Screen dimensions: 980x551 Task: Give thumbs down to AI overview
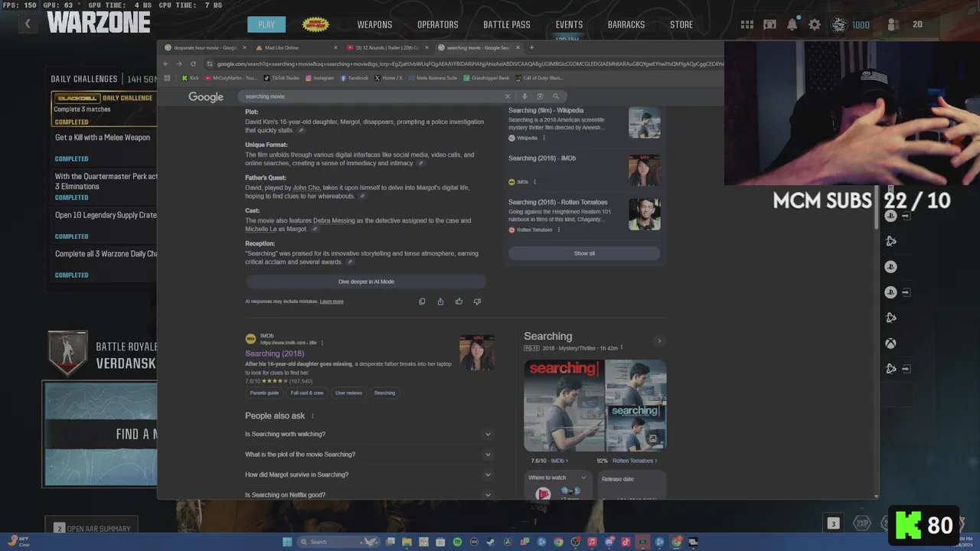point(477,302)
